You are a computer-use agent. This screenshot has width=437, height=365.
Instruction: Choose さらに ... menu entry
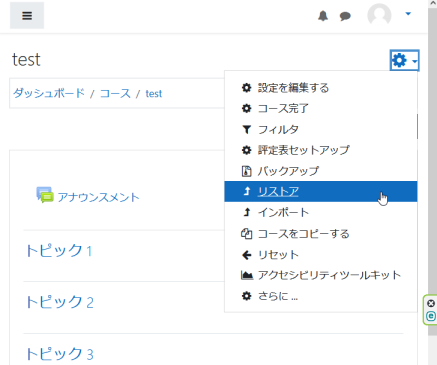coord(321,296)
